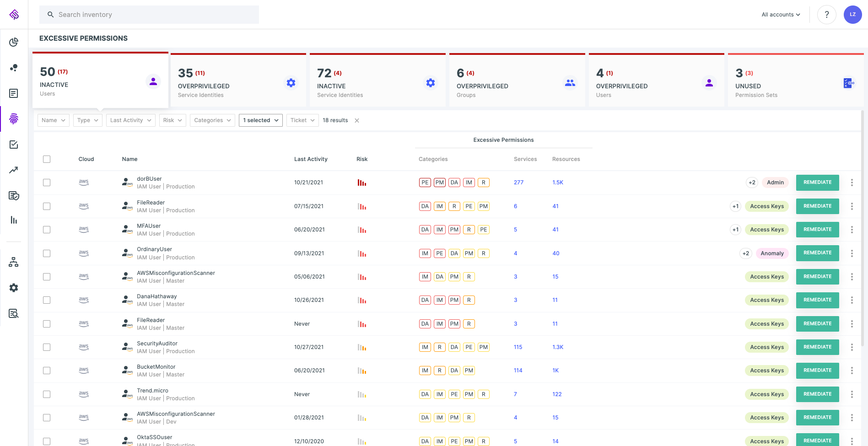Toggle the select-all header checkbox
This screenshot has height=446, width=868.
(x=47, y=159)
